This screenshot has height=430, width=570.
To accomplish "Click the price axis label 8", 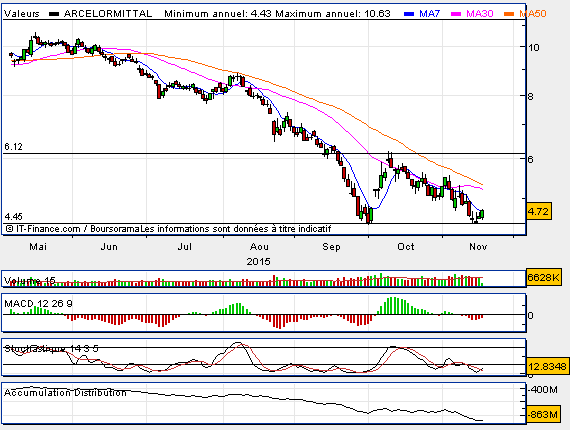I will click(x=531, y=97).
